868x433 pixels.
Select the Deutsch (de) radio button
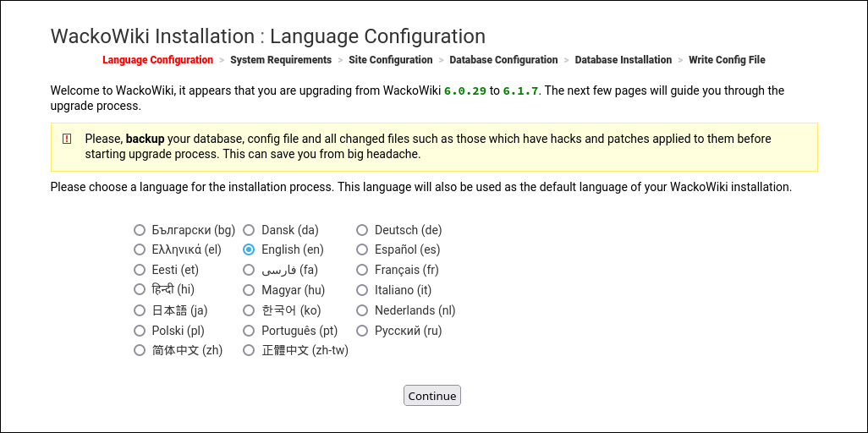362,230
